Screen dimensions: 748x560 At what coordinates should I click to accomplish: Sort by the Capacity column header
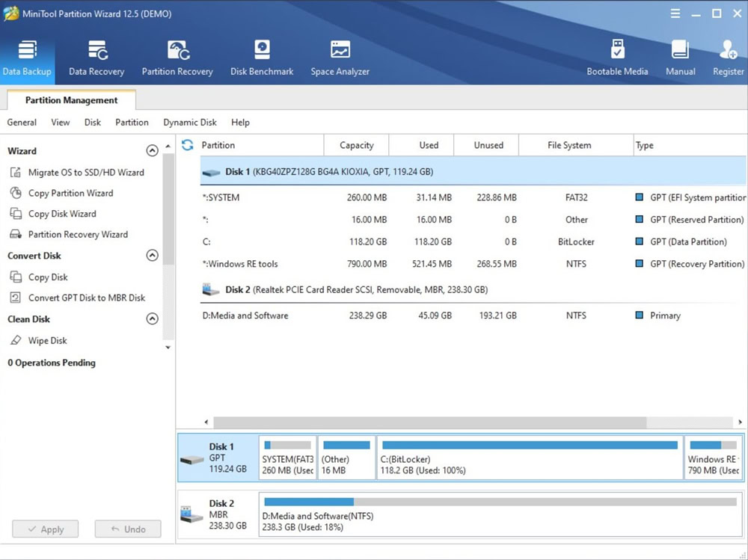click(356, 145)
